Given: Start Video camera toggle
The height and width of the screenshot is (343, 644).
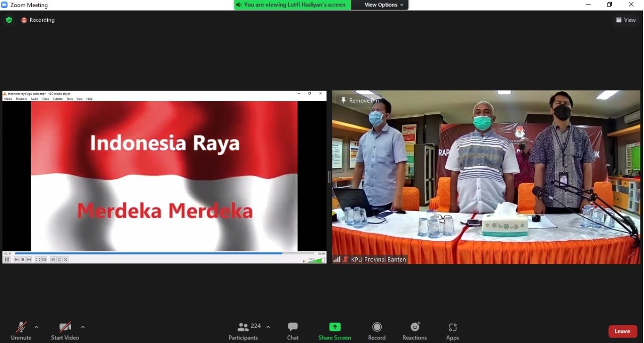Looking at the screenshot, I should [65, 330].
